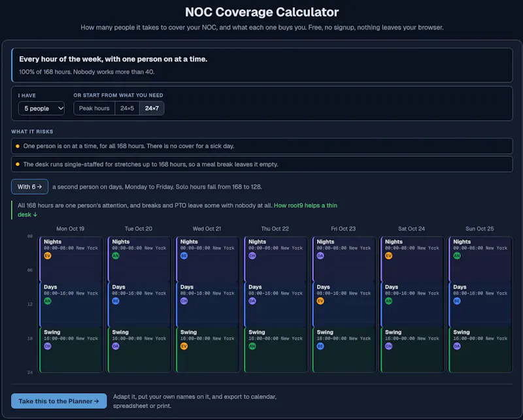Click 'Take this to the Planner' button
Image resolution: width=523 pixels, height=420 pixels.
[x=59, y=401]
